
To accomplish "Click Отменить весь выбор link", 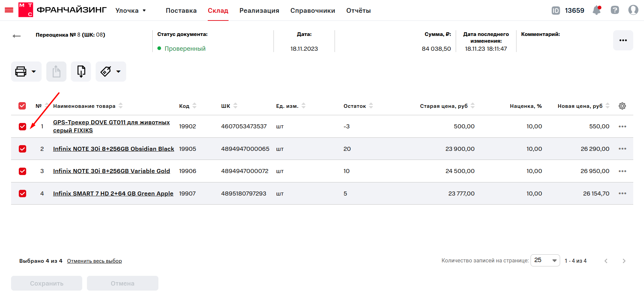I will point(94,261).
